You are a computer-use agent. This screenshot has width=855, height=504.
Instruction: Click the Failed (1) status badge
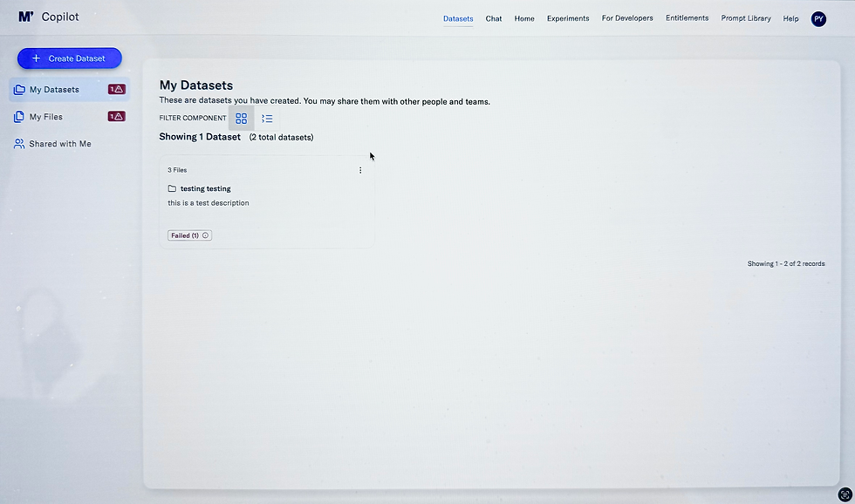click(189, 235)
